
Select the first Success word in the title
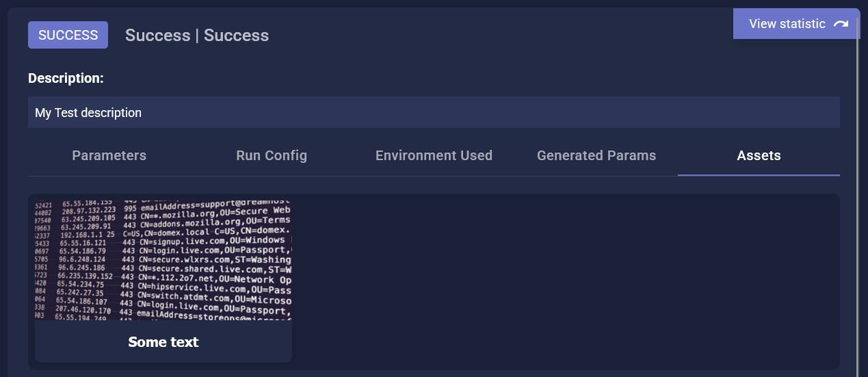pyautogui.click(x=157, y=36)
